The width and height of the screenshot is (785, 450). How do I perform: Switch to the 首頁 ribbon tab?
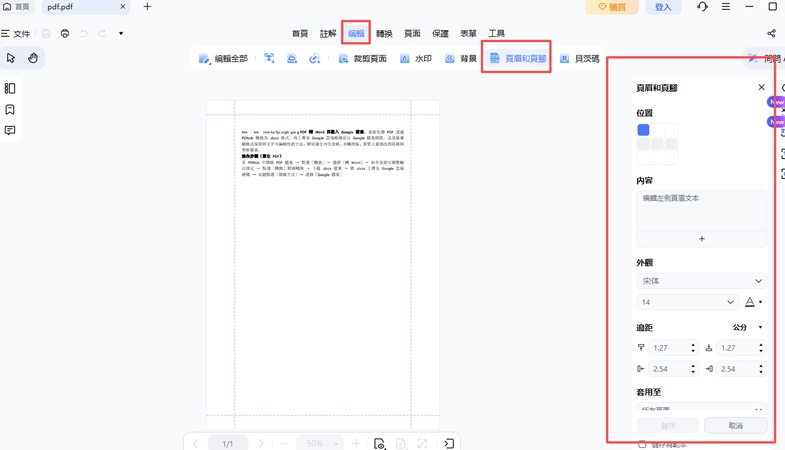pyautogui.click(x=300, y=34)
